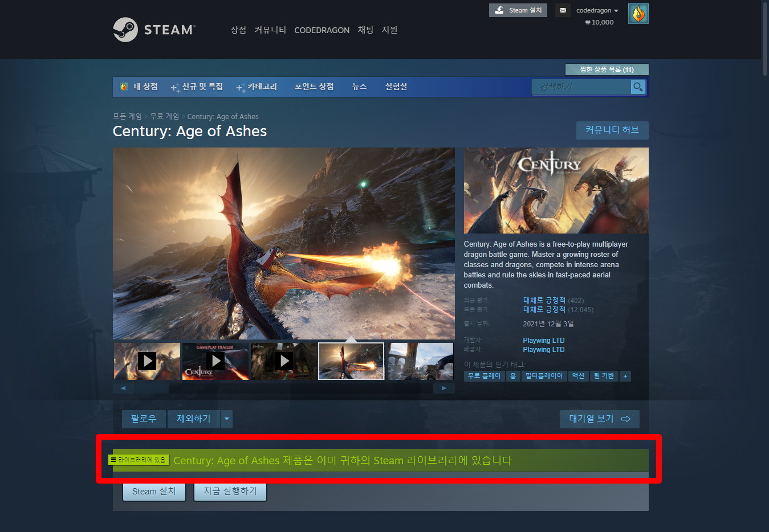Click the Century game header image
The height and width of the screenshot is (532, 769).
click(x=556, y=190)
